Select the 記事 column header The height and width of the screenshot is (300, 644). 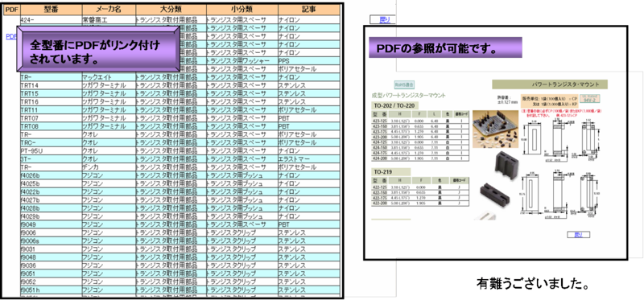[x=309, y=10]
